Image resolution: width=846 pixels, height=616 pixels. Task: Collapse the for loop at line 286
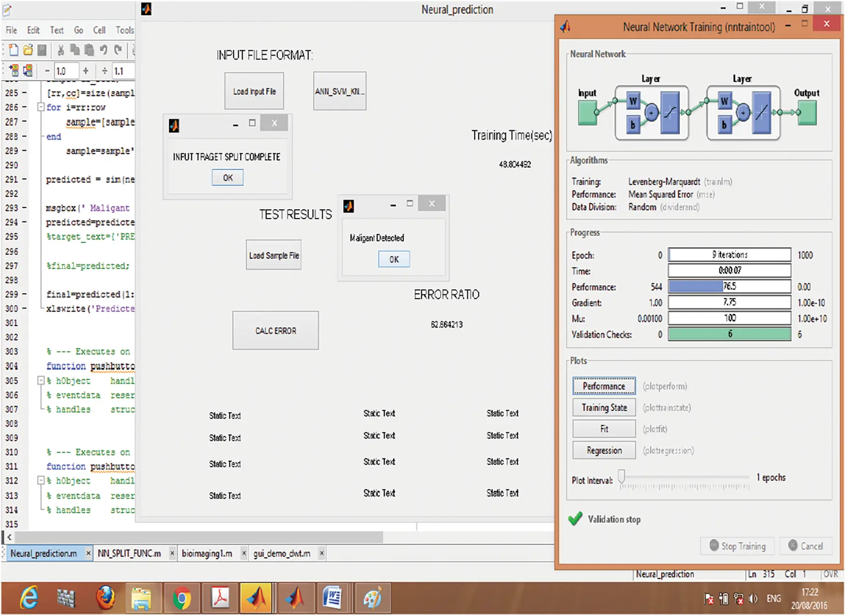(x=41, y=107)
